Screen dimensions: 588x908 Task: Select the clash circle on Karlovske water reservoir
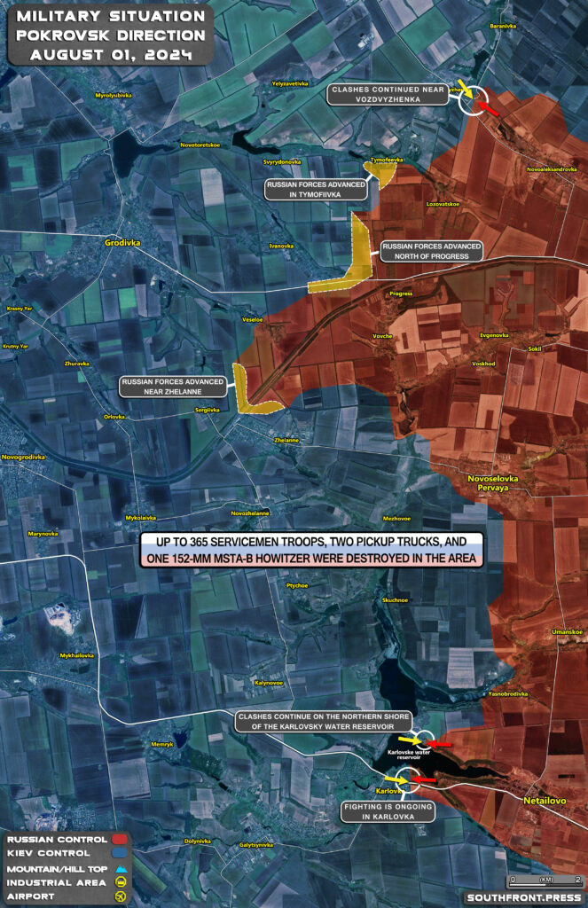tap(425, 740)
